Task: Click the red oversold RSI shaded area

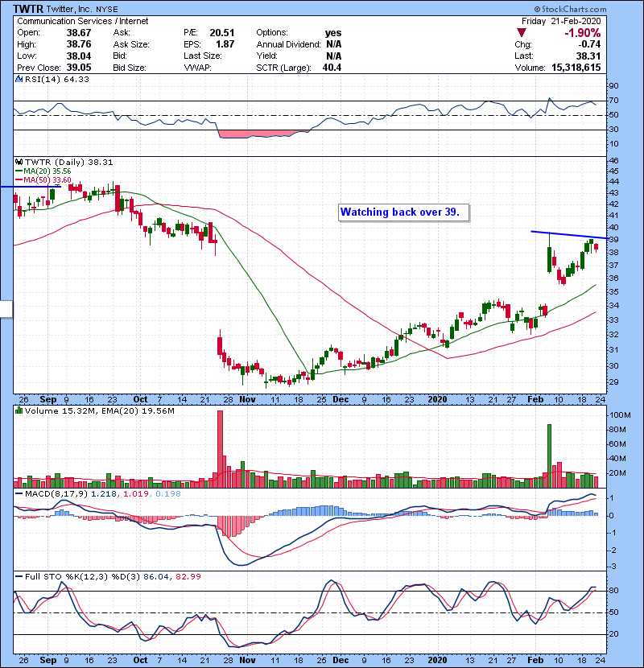Action: pyautogui.click(x=260, y=134)
